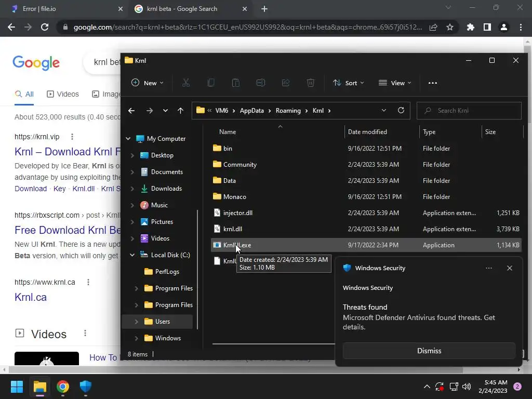Open Chrome's three-dot menu
532x399 pixels.
click(521, 27)
